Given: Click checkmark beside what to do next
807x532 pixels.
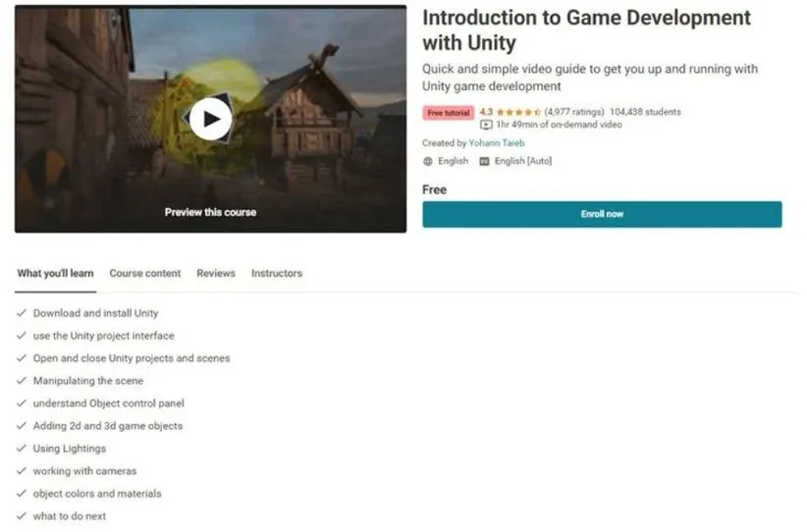Looking at the screenshot, I should [22, 516].
